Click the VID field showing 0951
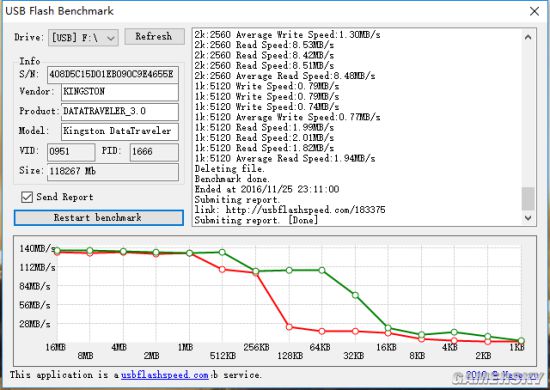The width and height of the screenshot is (550, 390). (x=71, y=152)
